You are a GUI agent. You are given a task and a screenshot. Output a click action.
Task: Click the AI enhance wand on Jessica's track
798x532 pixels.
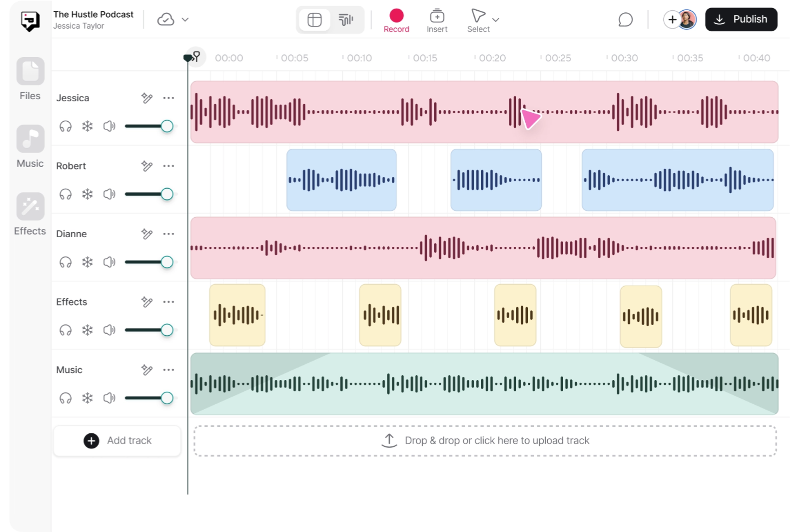tap(147, 98)
